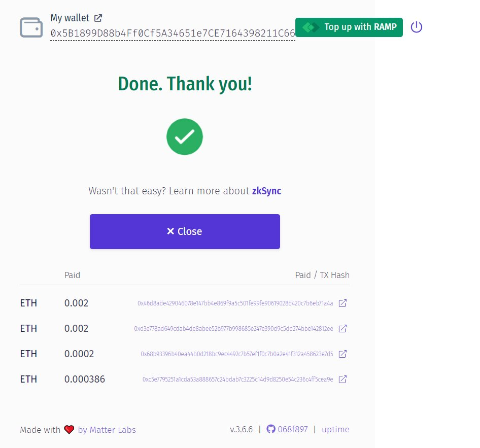The height and width of the screenshot is (448, 480).
Task: Click the 0x46d8ade transaction hash
Action: click(235, 303)
